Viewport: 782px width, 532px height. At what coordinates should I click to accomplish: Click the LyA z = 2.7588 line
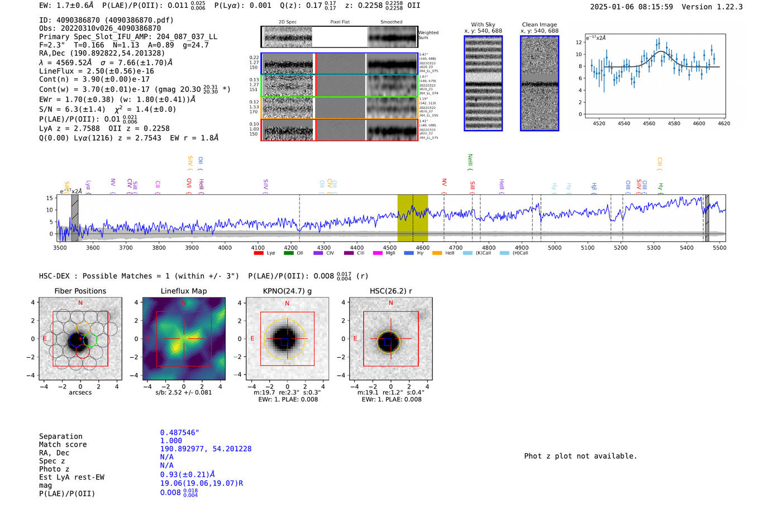tap(104, 128)
